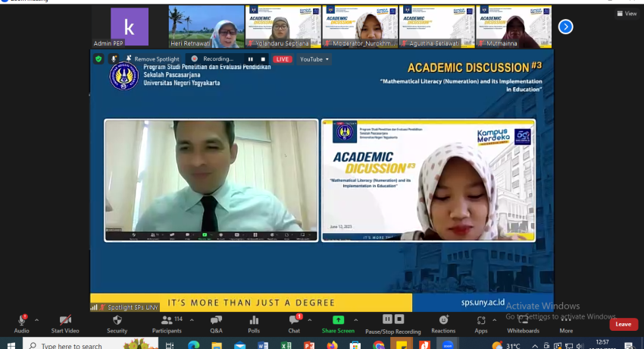Click the Windows search box
This screenshot has width=644, height=349.
click(x=90, y=344)
